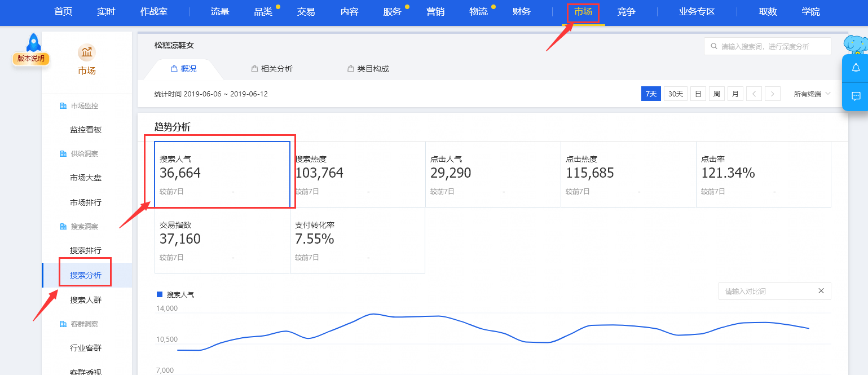Select the 日 period button

tap(698, 94)
